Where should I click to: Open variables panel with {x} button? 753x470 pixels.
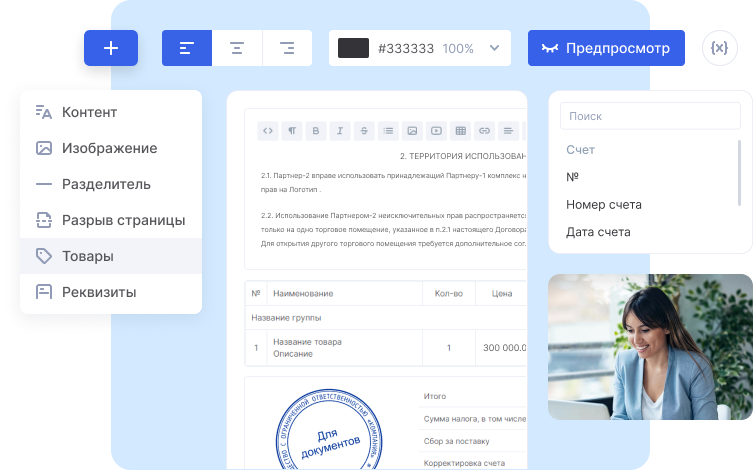point(719,48)
